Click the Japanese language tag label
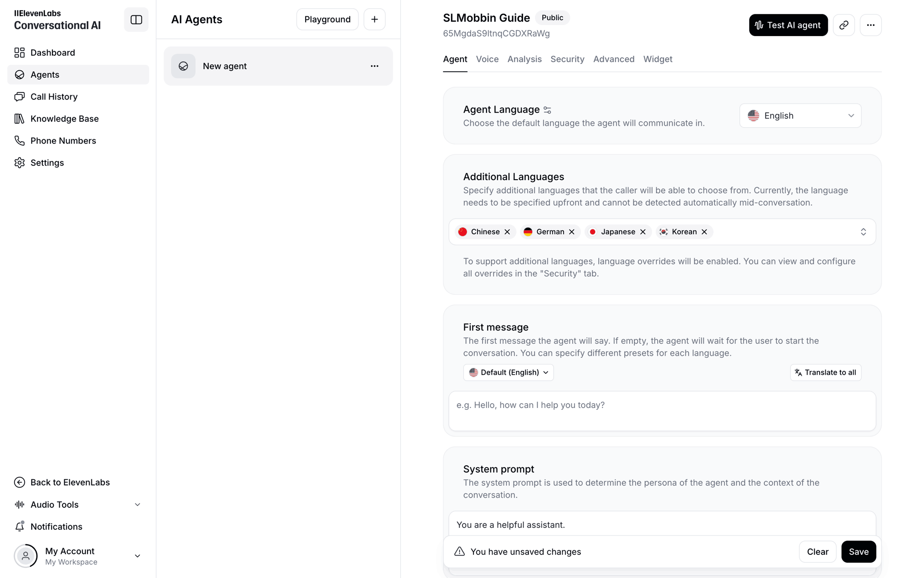Screen dimensions: 924x578 618,232
